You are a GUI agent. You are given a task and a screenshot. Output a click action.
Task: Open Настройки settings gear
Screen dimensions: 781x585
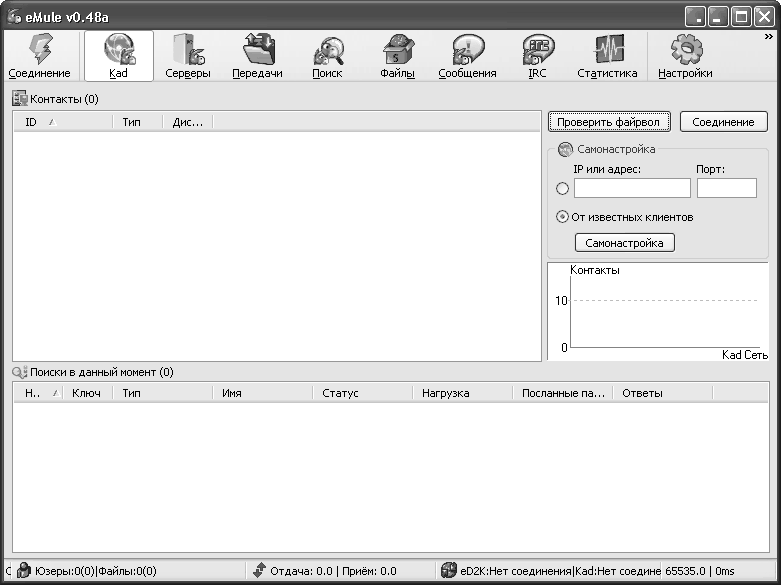pos(685,56)
